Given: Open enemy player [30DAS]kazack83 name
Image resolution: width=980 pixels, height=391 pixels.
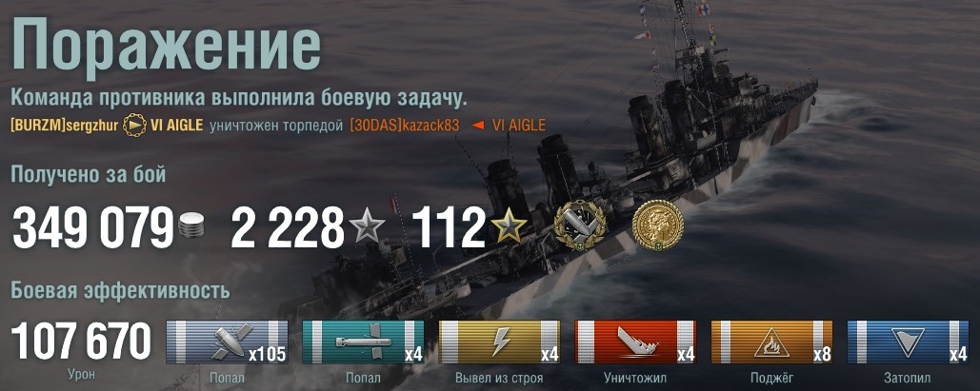Looking at the screenshot, I should (405, 126).
